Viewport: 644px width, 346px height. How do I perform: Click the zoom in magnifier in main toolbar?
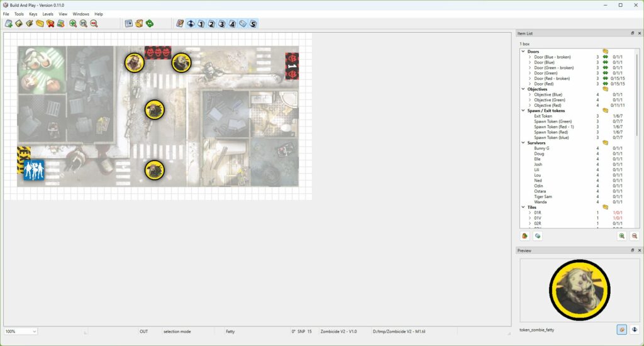[x=73, y=24]
